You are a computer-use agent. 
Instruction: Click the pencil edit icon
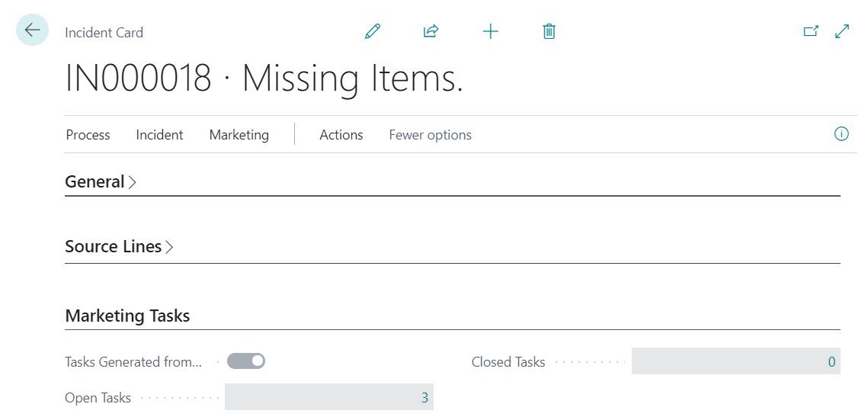click(x=372, y=31)
